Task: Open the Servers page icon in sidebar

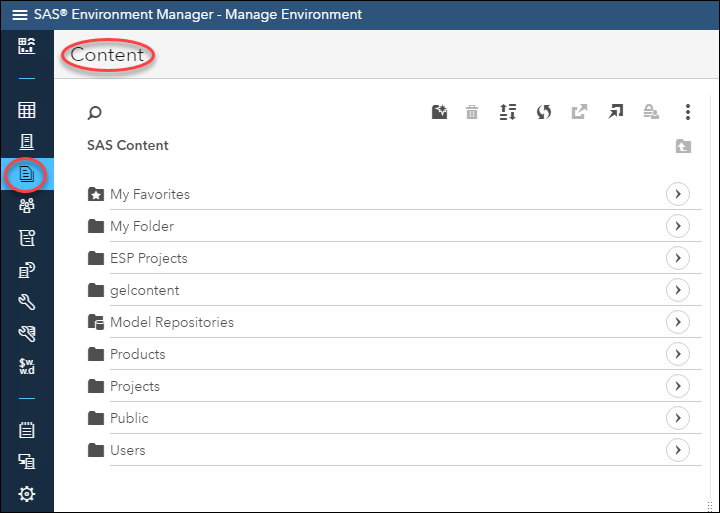Action: pyautogui.click(x=27, y=142)
